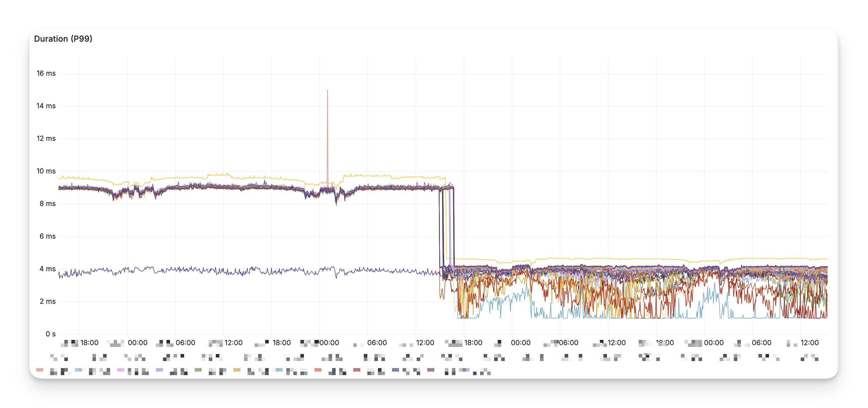The height and width of the screenshot is (408, 868).
Task: Click the 4 ms y-axis label
Action: [48, 269]
